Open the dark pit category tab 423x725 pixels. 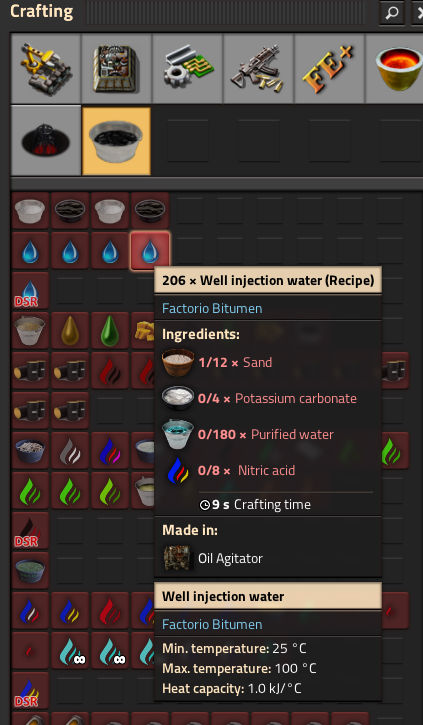pos(46,140)
